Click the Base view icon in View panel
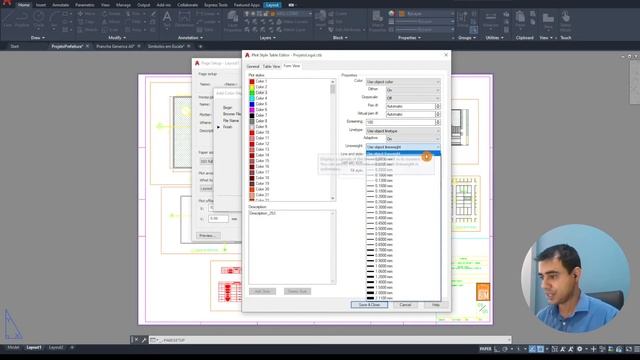The height and width of the screenshot is (360, 640). 548,19
